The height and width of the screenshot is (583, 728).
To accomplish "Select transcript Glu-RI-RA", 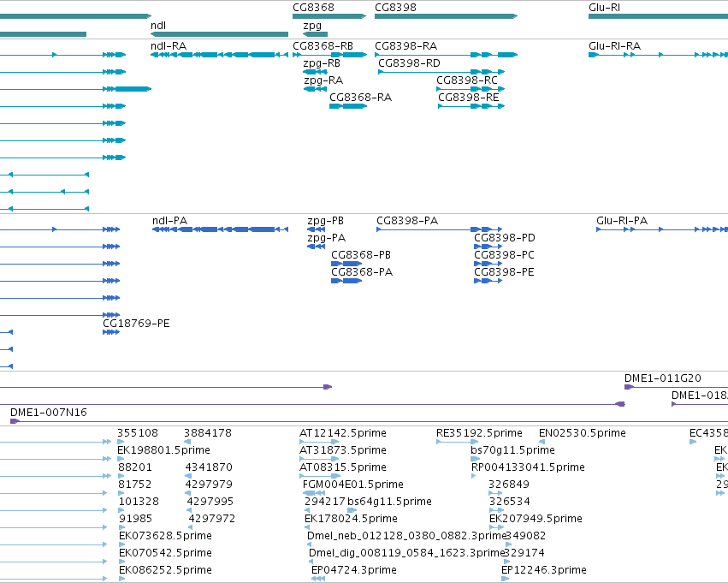I will [x=659, y=55].
